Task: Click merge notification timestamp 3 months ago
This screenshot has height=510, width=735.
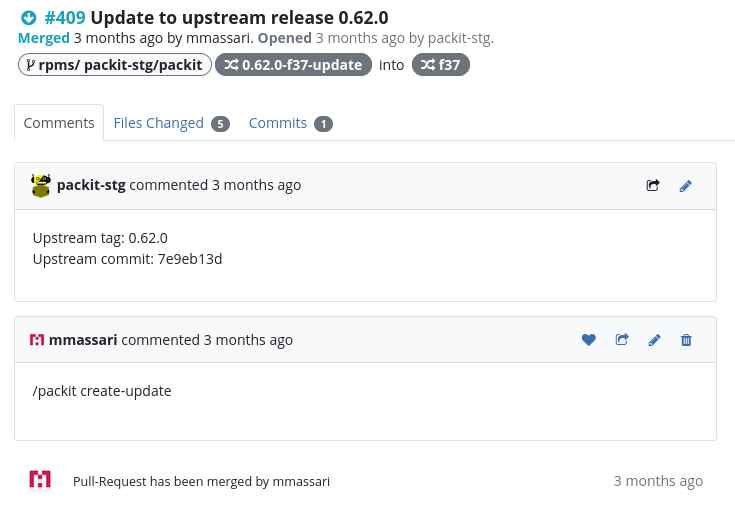Action: coord(658,481)
